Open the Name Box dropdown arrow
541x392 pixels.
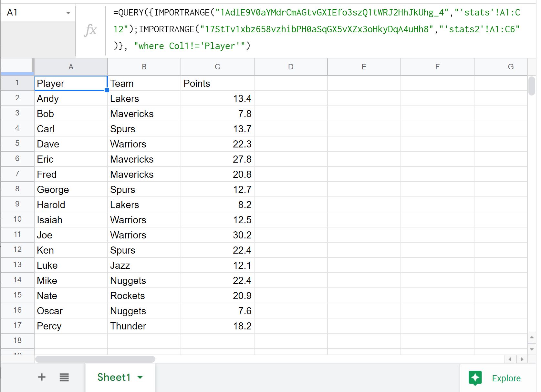(68, 13)
